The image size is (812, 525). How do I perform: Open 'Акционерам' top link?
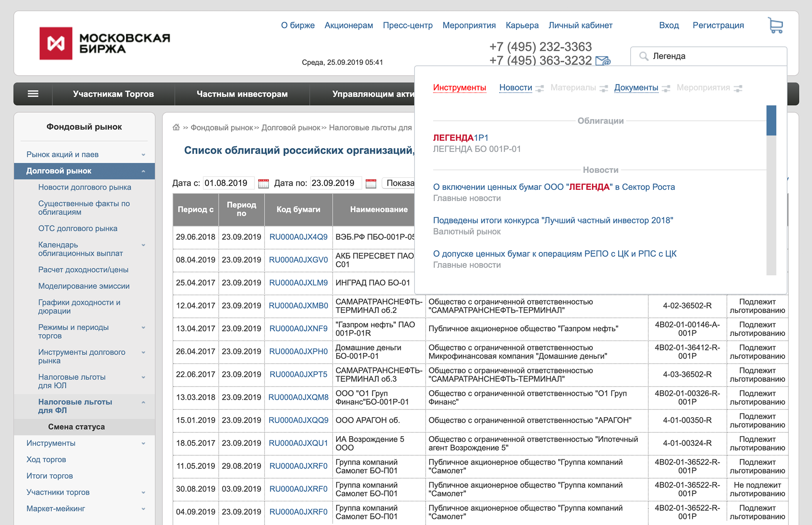(x=348, y=25)
